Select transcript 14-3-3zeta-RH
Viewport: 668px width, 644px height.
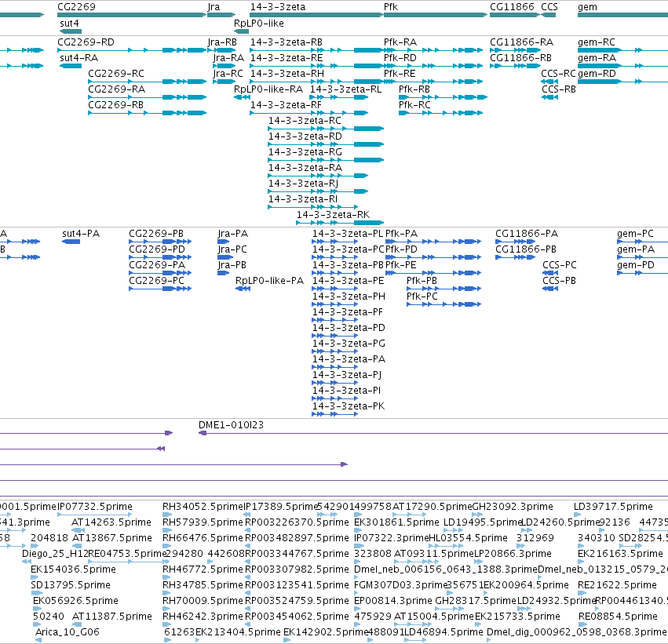[x=316, y=82]
